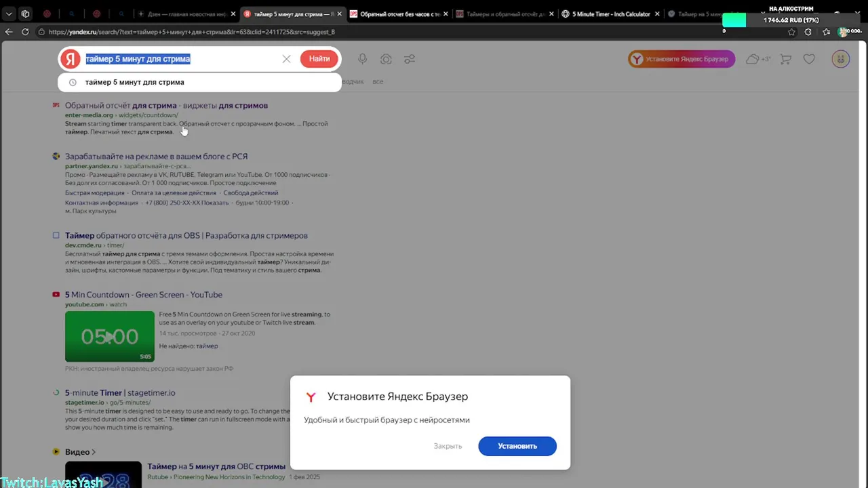Click the youtube.com site address

tap(84, 304)
